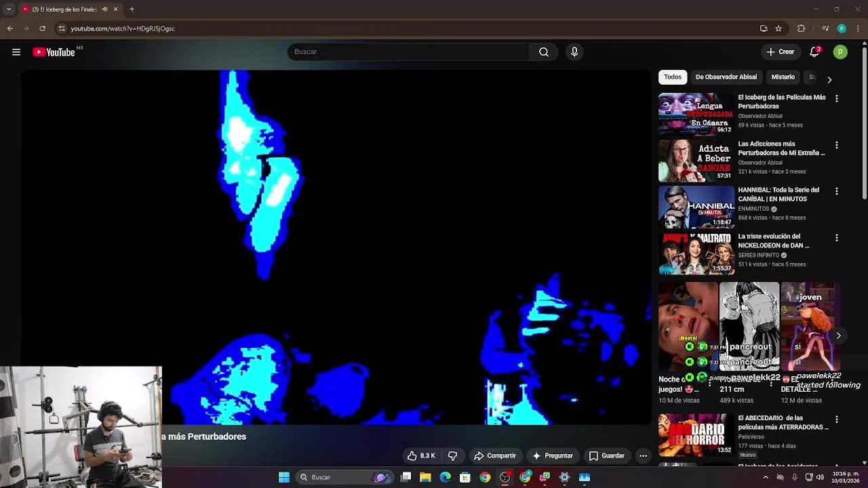Open a new browser tab
The width and height of the screenshot is (868, 488).
tap(132, 9)
